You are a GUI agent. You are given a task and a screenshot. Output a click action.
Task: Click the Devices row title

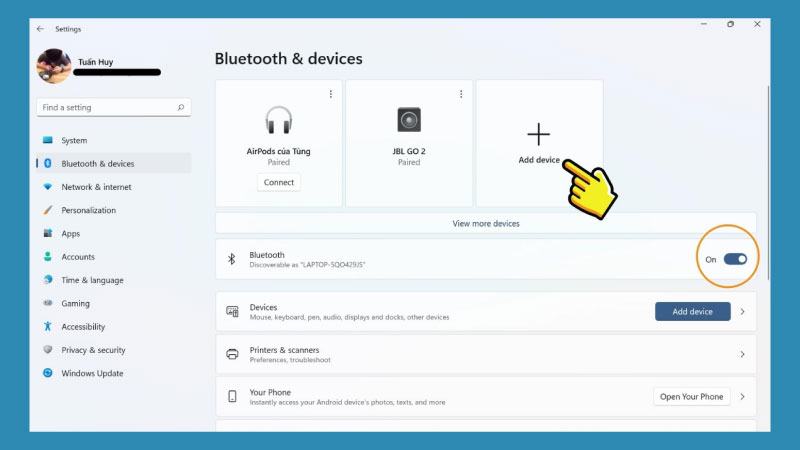tap(263, 307)
